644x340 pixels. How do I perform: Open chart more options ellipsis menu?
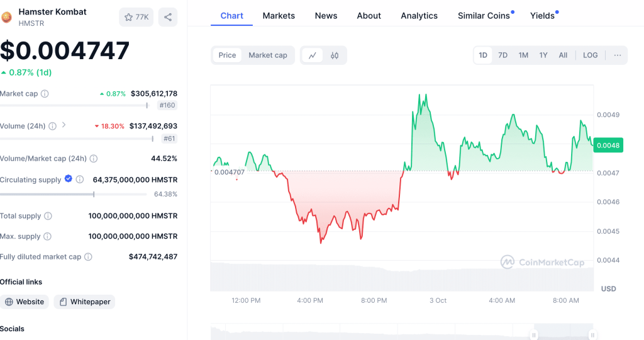[618, 55]
